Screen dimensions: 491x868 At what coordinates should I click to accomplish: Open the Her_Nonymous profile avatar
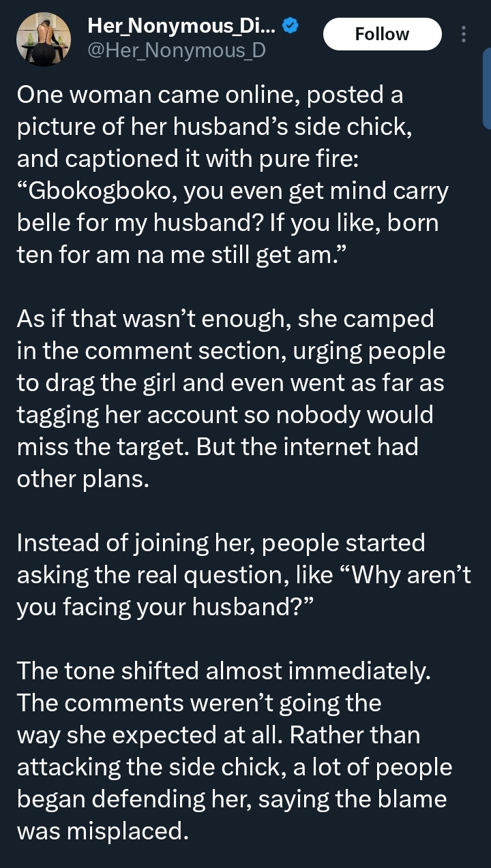click(44, 41)
